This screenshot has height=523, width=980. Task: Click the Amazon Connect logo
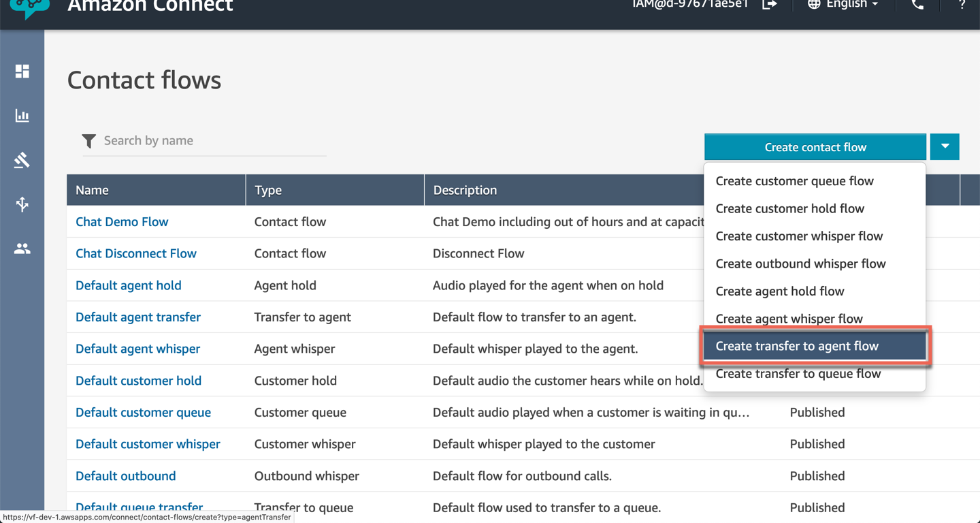coord(29,7)
